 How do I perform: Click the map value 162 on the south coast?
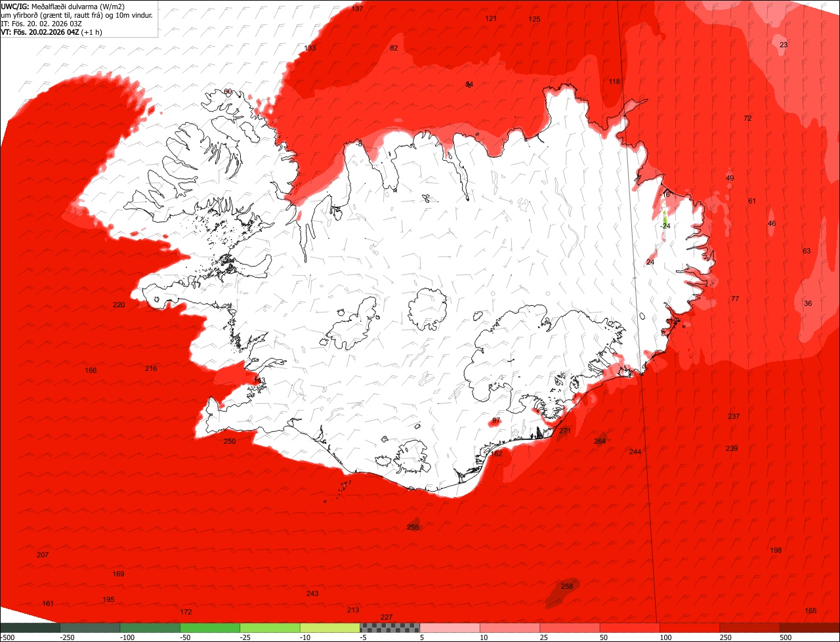496,454
